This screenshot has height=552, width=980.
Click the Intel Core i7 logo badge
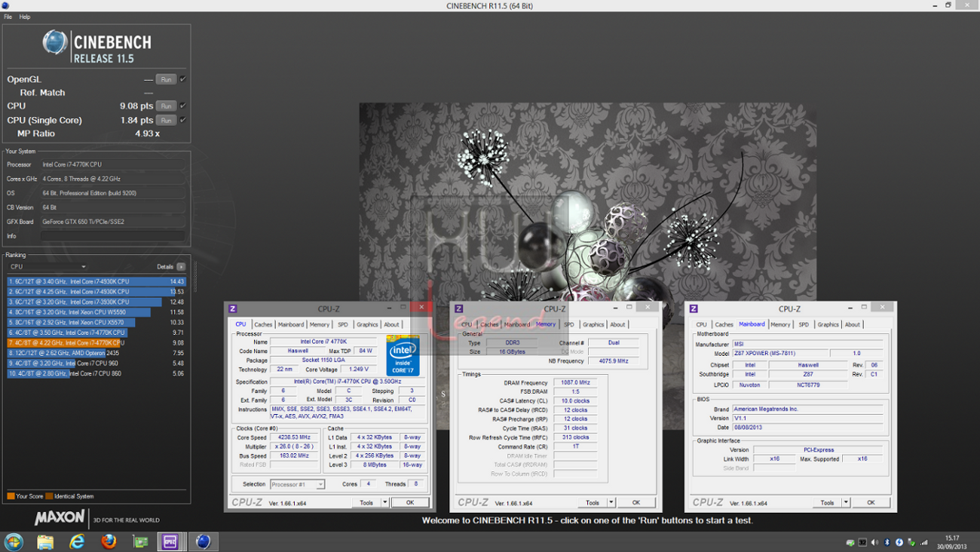coord(403,356)
